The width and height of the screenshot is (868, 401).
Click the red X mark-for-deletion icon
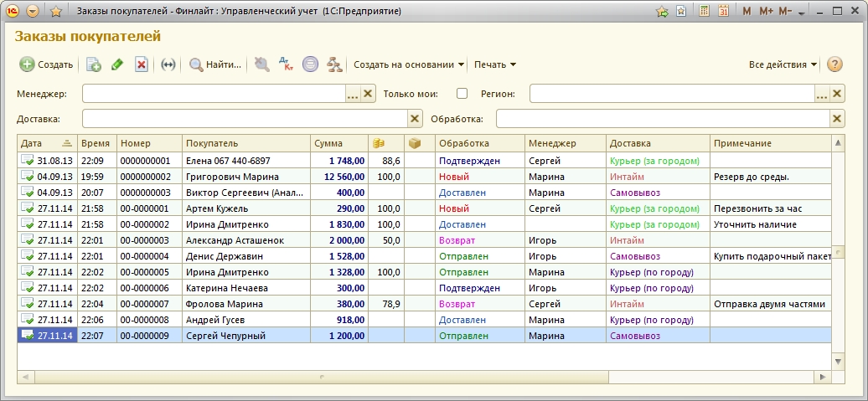coord(141,64)
